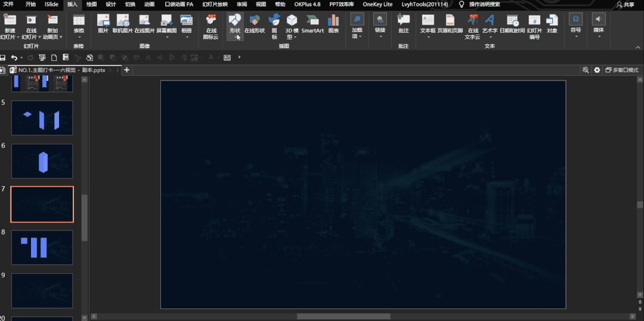
Task: Toggle Multi-window mode (多窗口模式)
Action: pyautogui.click(x=622, y=70)
